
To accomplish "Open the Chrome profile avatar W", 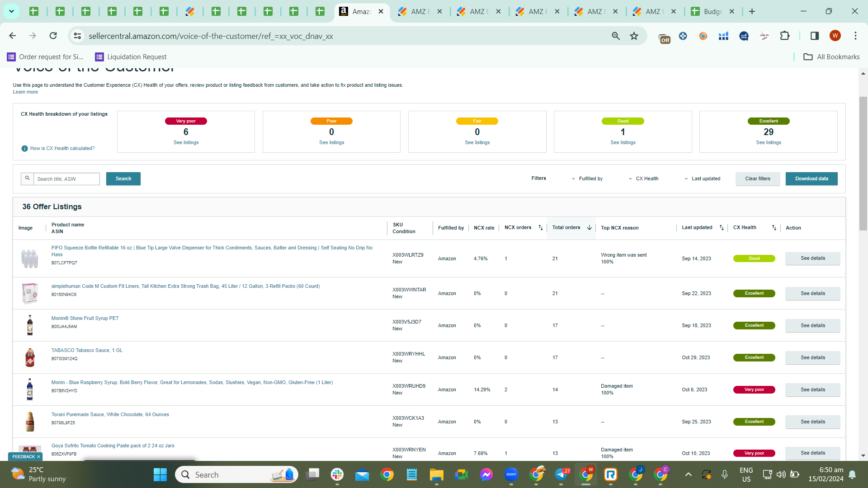I will click(x=835, y=36).
